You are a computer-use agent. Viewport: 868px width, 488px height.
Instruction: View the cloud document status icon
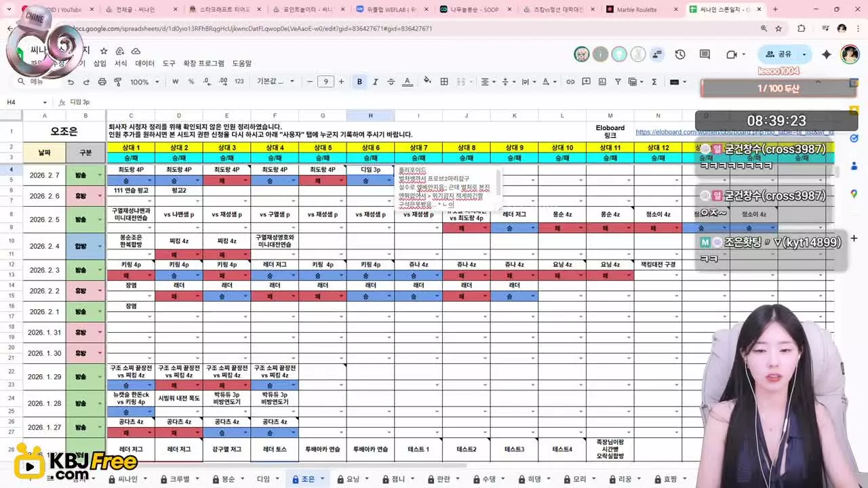(x=136, y=51)
